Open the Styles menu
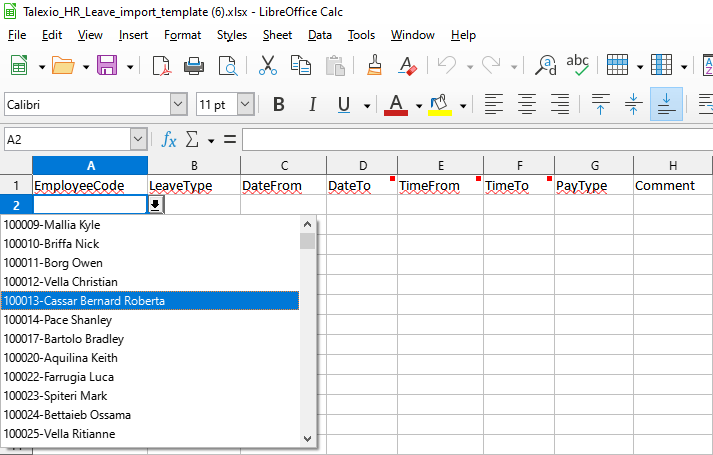Viewport: 713px width, 455px height. (x=232, y=35)
